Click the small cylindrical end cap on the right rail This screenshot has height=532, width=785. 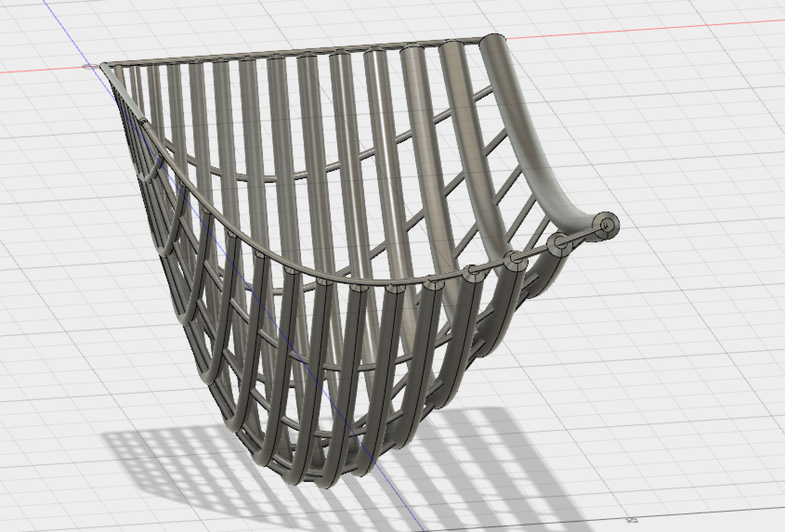[x=606, y=225]
